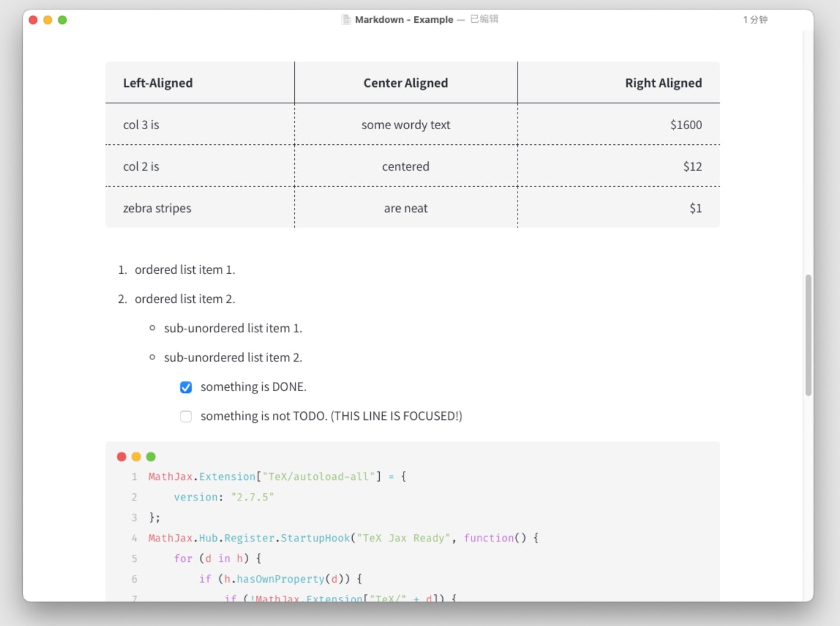The height and width of the screenshot is (626, 840).
Task: Click the 'Center Aligned' table header
Action: coord(406,83)
